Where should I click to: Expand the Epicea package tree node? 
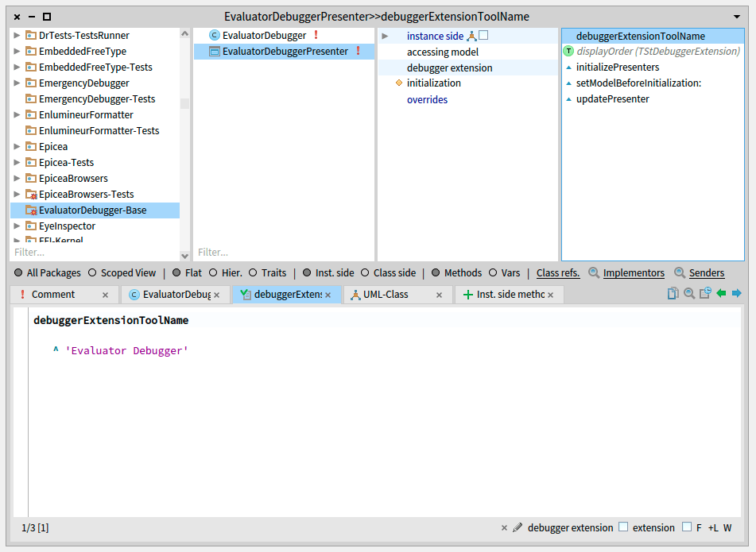17,147
